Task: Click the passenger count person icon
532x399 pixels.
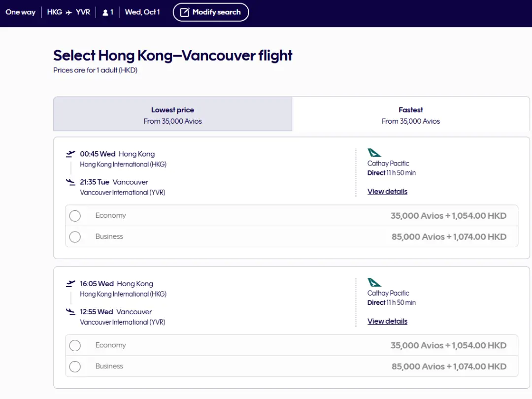Action: point(105,12)
